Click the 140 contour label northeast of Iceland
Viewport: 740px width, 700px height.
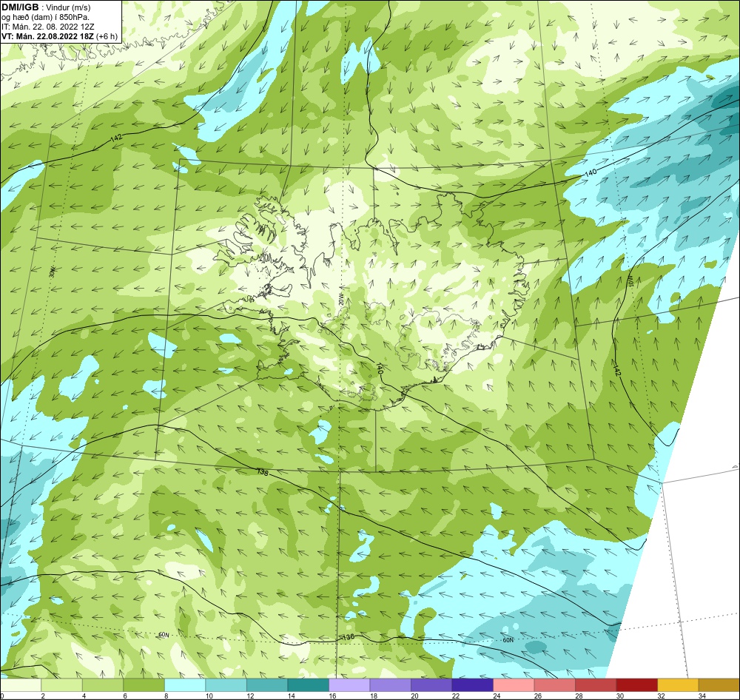(x=591, y=172)
